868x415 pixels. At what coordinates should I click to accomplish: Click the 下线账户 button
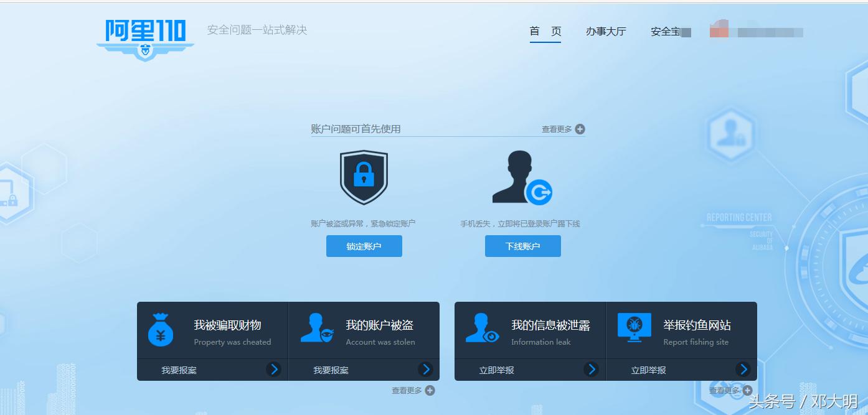click(522, 246)
